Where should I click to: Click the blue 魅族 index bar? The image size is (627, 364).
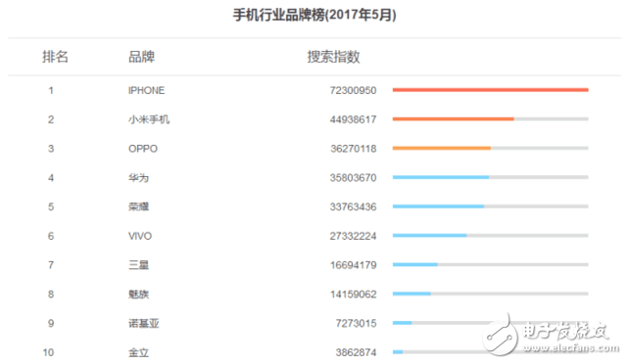coord(411,294)
